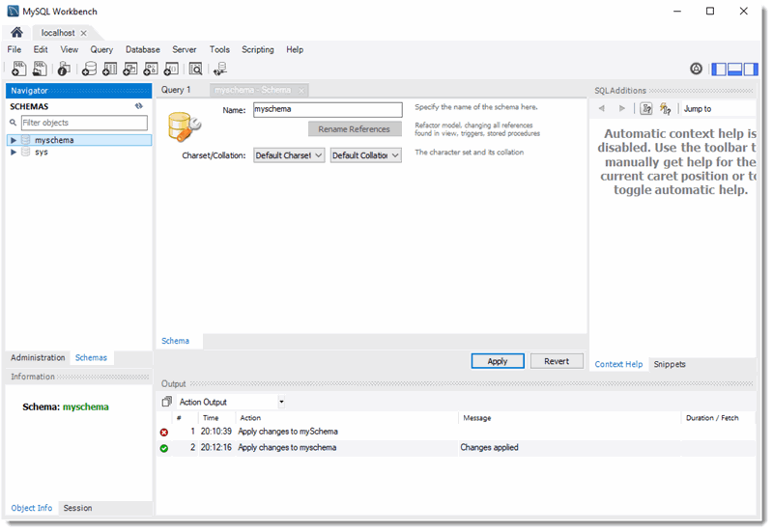Switch to the Context Help tab
Image resolution: width=773 pixels, height=532 pixels.
[618, 364]
